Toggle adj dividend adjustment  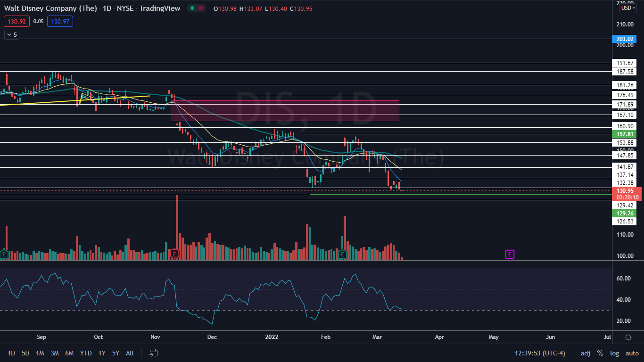[x=585, y=353]
